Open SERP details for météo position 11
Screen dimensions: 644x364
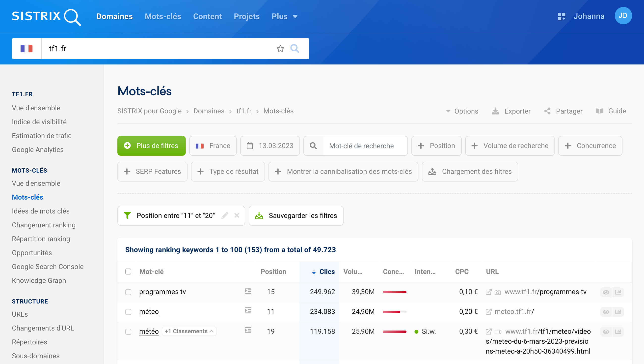coord(248,311)
